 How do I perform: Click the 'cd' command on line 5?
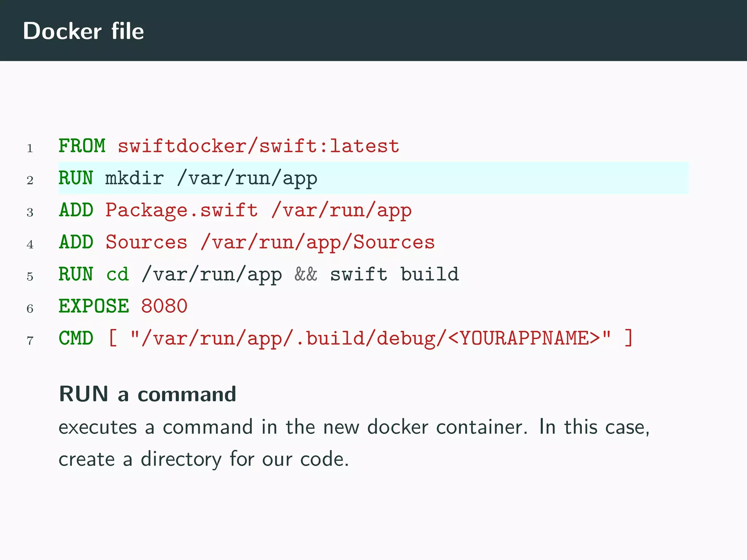[x=117, y=275]
